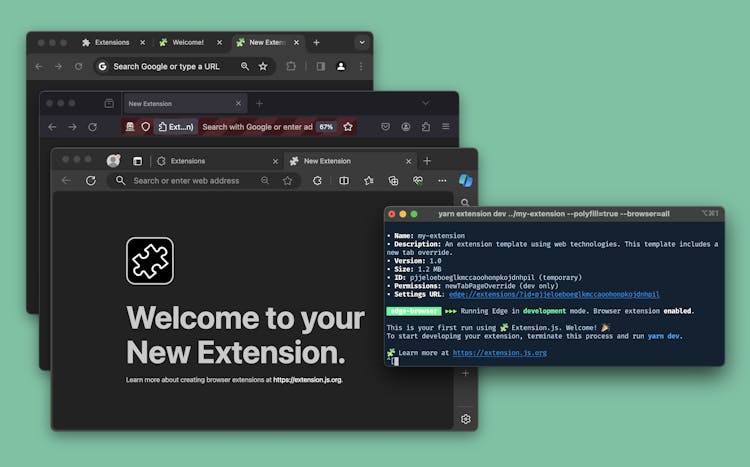Viewport: 750px width, 467px height.
Task: Close Edge's Extensions tab
Action: coord(275,162)
